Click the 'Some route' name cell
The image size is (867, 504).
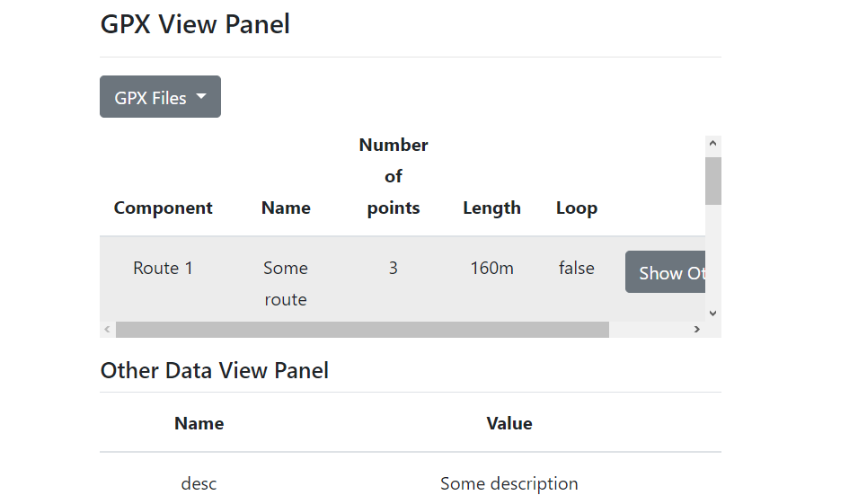pos(286,283)
